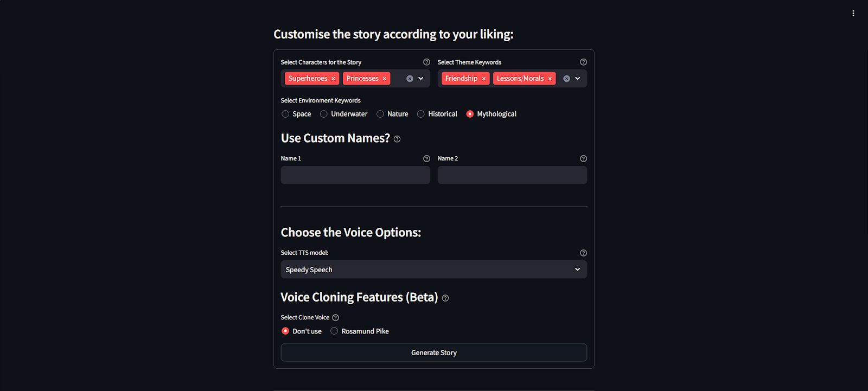Open help for Select TTS model
This screenshot has height=391, width=868.
(583, 253)
